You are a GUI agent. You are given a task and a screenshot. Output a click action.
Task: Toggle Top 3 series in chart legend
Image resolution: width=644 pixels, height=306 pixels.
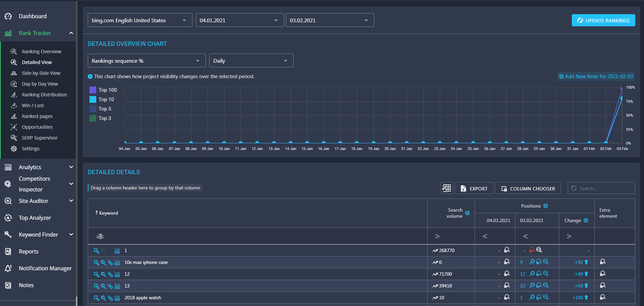click(x=100, y=118)
